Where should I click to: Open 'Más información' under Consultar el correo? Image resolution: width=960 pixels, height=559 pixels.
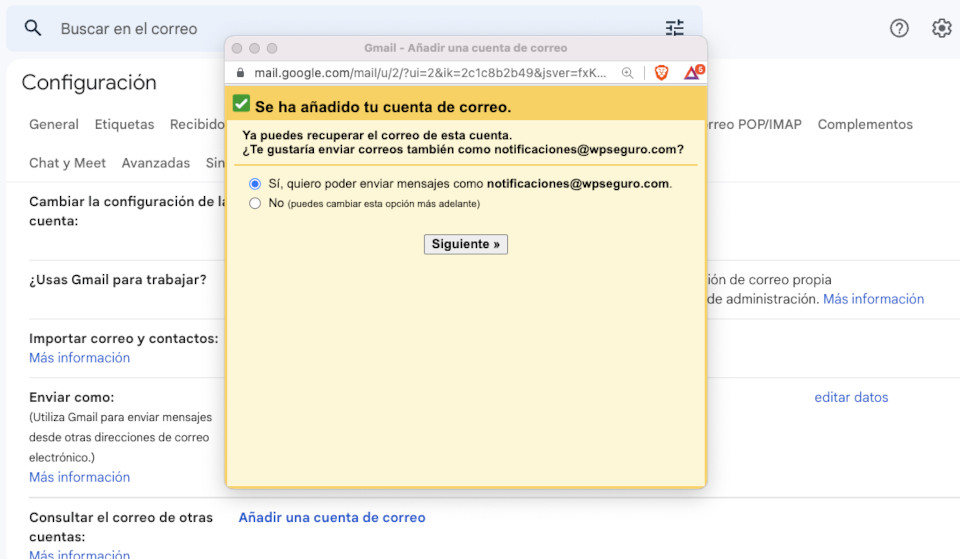[80, 553]
